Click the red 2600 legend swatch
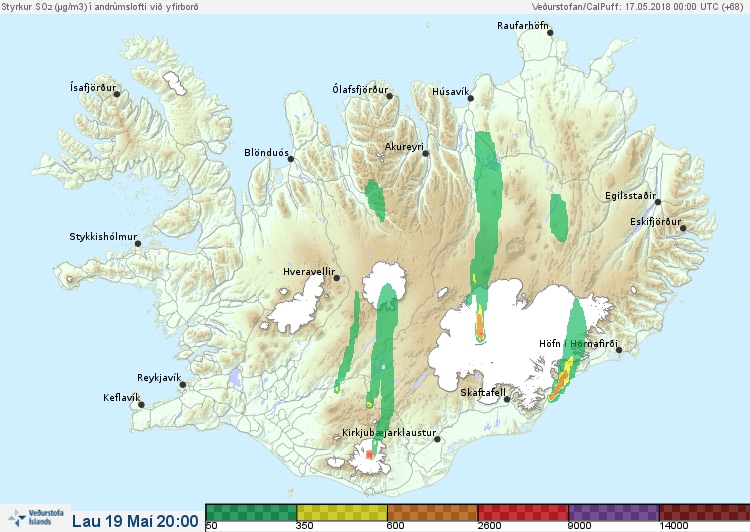This screenshot has width=750, height=532. pyautogui.click(x=523, y=512)
